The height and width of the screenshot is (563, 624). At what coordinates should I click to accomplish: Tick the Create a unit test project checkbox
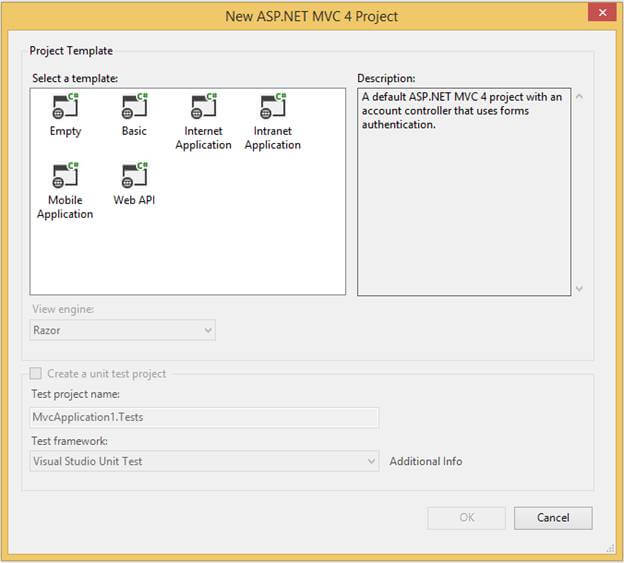tap(36, 373)
